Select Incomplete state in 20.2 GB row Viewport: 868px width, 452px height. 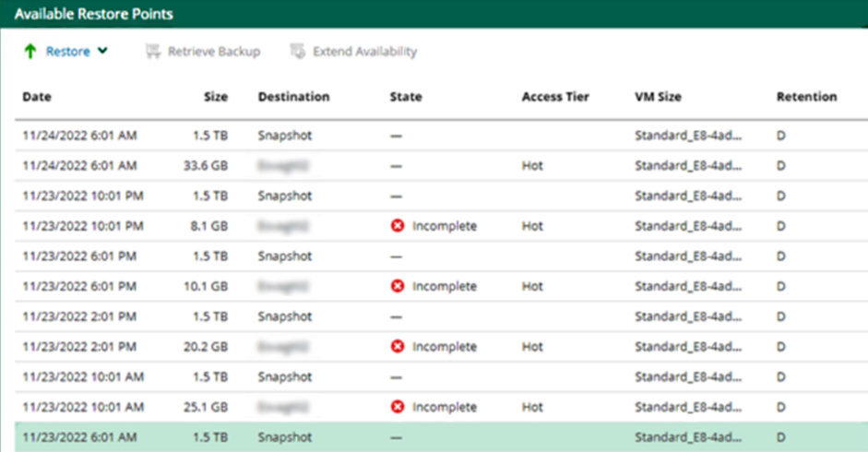(444, 347)
